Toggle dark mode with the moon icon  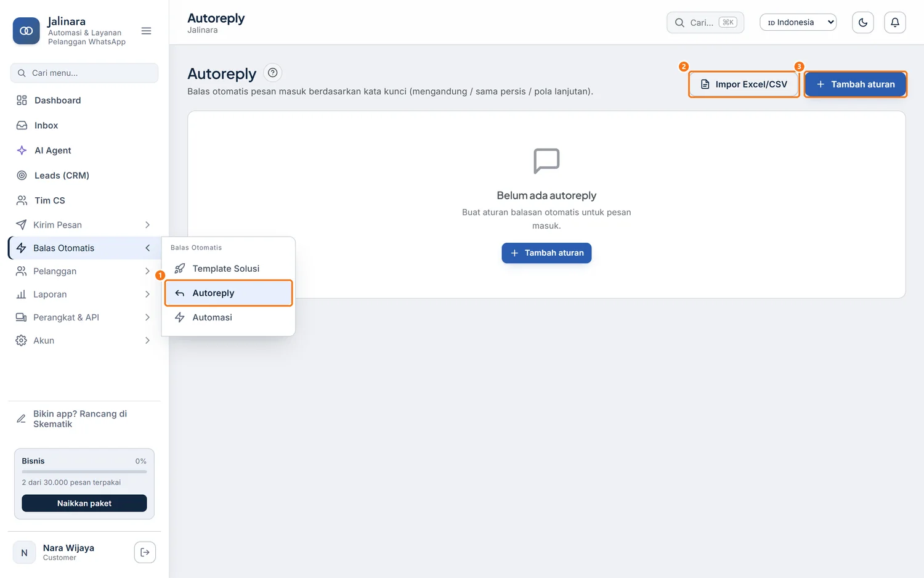(863, 23)
